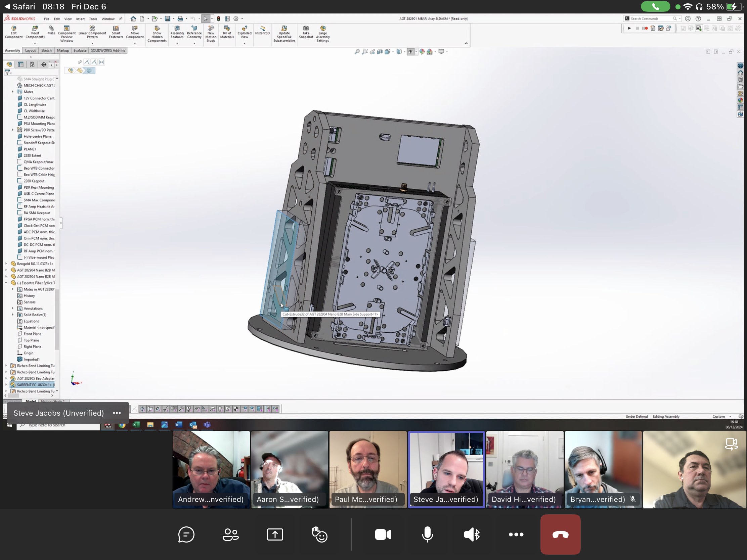
Task: Open the Edit Component tool
Action: pos(13,33)
